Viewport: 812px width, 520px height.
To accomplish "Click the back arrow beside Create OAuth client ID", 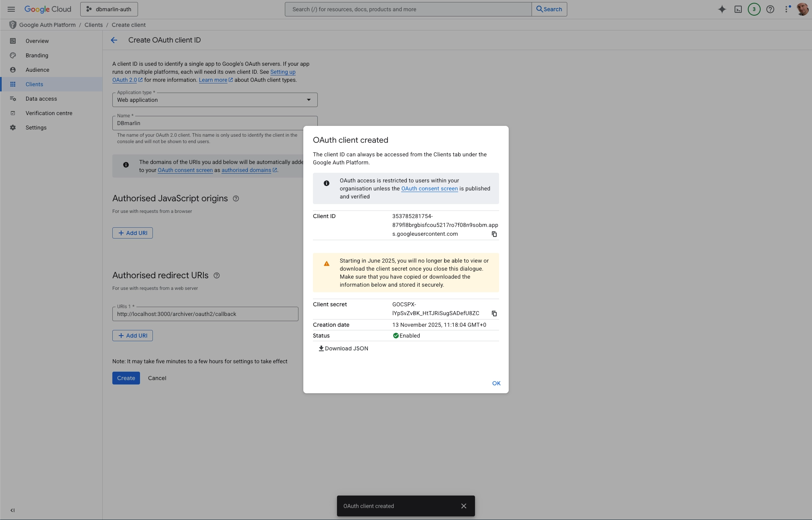I will (x=114, y=40).
